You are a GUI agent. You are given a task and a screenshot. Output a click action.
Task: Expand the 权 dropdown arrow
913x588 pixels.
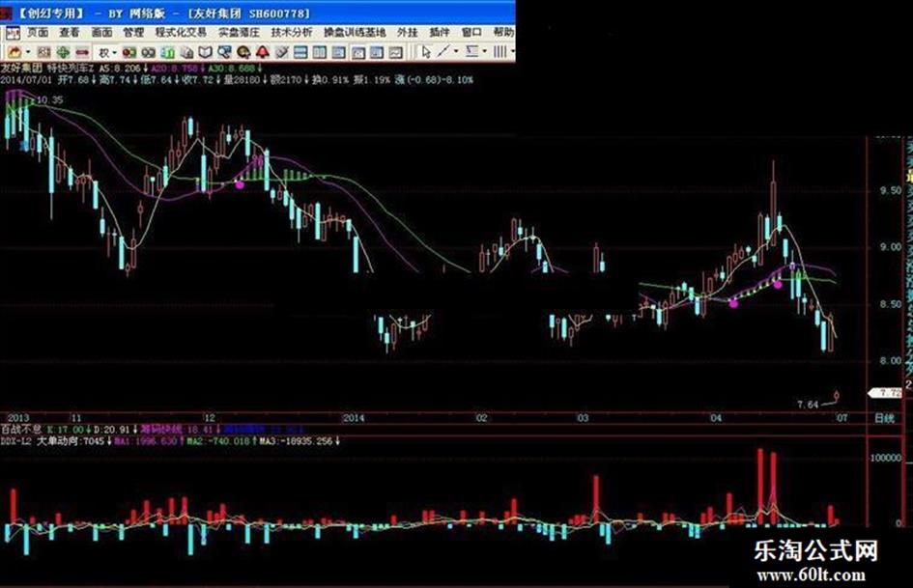pyautogui.click(x=114, y=52)
